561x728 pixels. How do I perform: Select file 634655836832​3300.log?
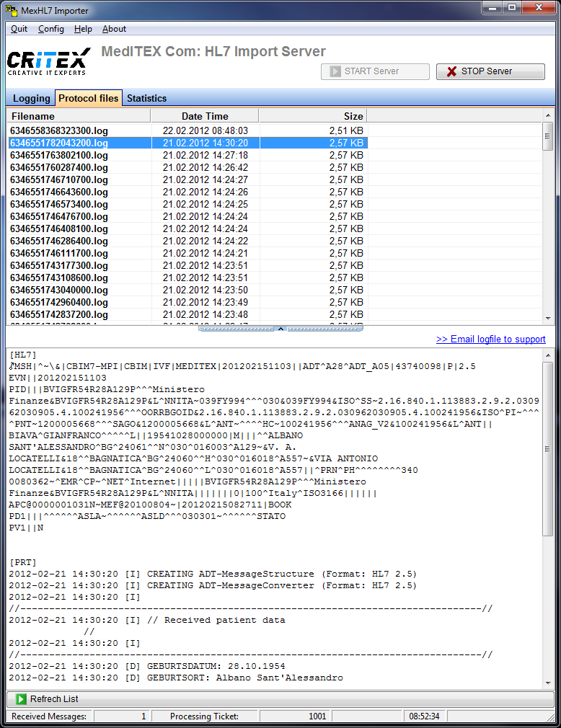59,131
